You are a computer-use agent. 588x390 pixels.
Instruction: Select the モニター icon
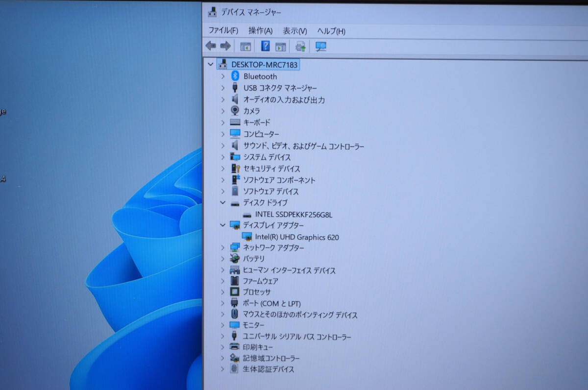tap(235, 325)
